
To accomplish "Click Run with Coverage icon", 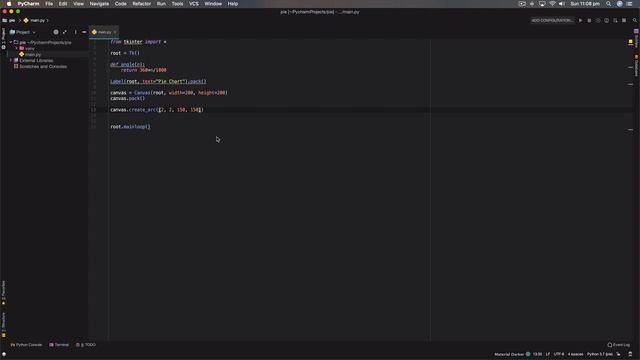I will [x=598, y=20].
